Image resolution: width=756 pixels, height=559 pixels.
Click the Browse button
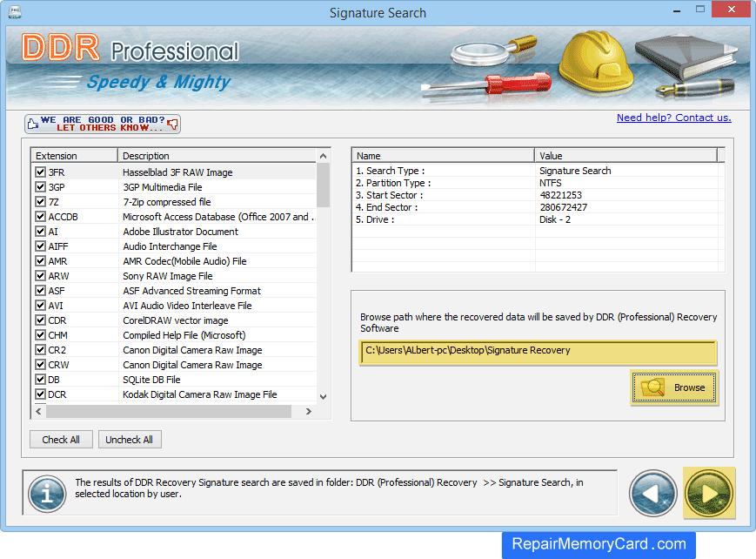tap(674, 387)
